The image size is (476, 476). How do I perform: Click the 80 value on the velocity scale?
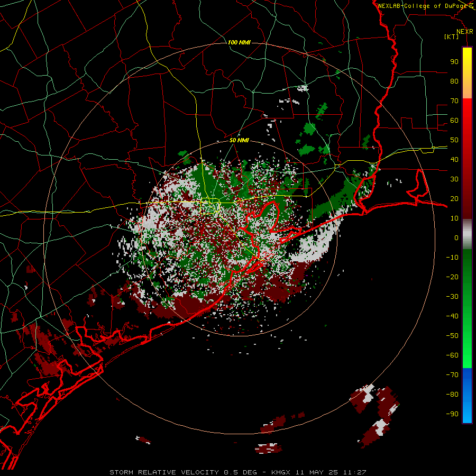pyautogui.click(x=454, y=81)
